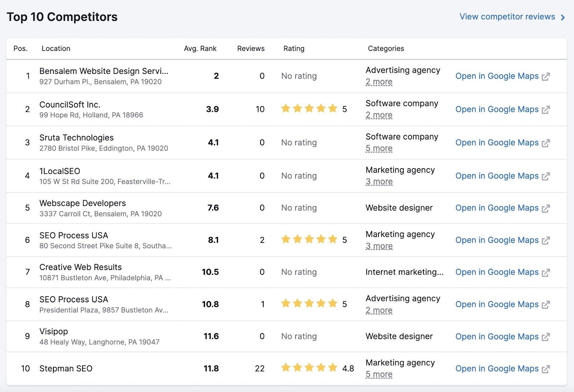This screenshot has width=574, height=392.
Task: Select 'Bensalem Website Design Servi...' name
Action: point(104,71)
